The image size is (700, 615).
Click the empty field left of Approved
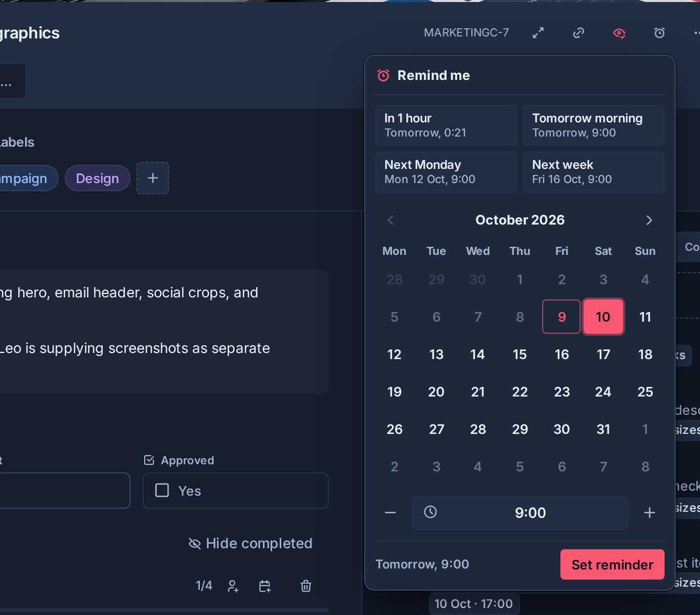65,491
